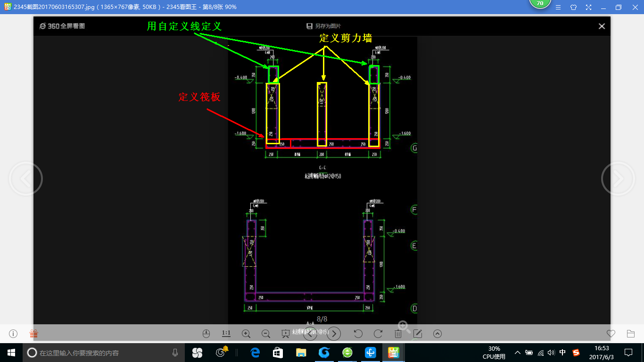Rotate the image counterclockwise

coord(358,334)
